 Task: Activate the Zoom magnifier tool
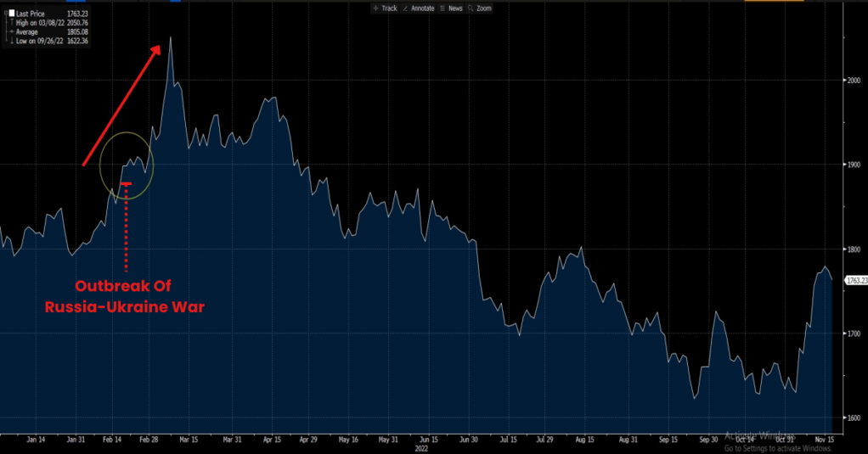point(480,8)
